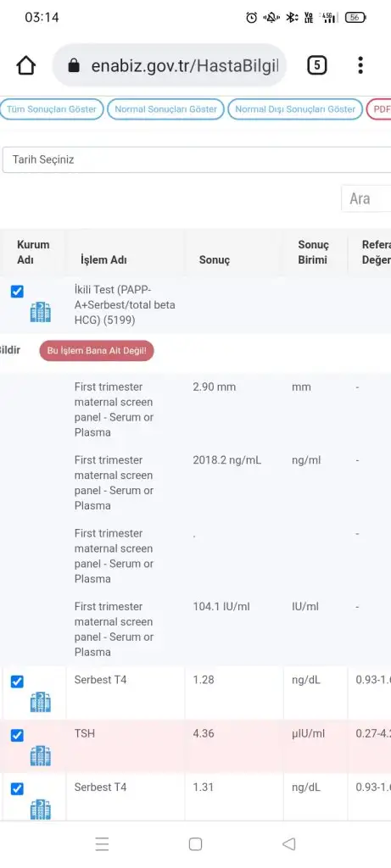Focus the Ara search field
The width and height of the screenshot is (391, 868).
tap(366, 198)
